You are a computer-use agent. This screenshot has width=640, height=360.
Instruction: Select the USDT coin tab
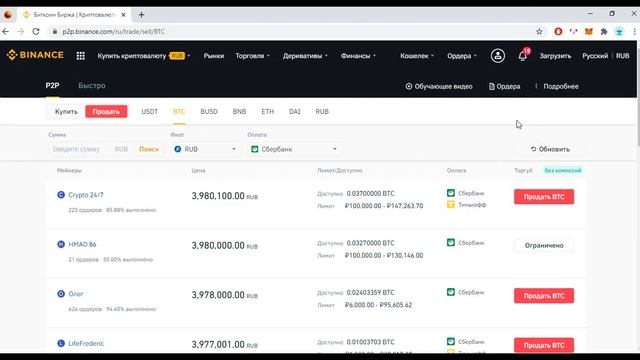[x=149, y=111]
